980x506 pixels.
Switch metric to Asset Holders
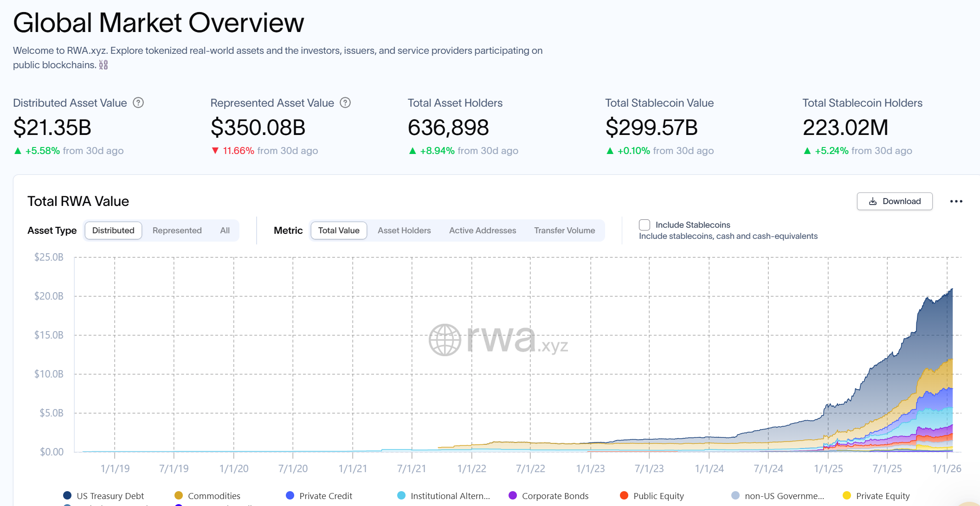coord(404,231)
